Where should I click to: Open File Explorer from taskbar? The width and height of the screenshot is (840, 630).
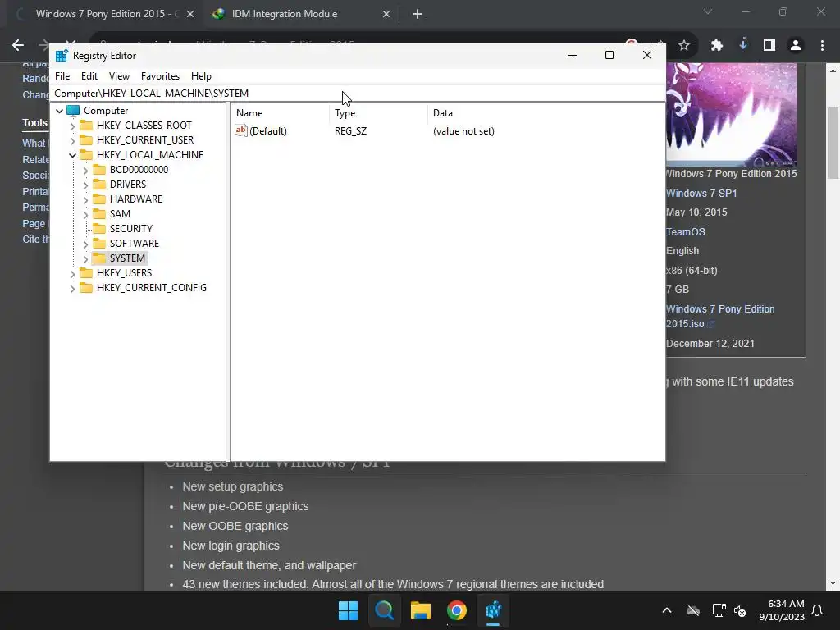tap(421, 610)
